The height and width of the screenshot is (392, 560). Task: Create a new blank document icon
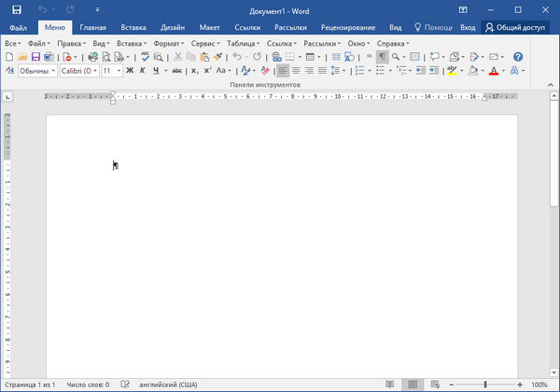pyautogui.click(x=9, y=57)
